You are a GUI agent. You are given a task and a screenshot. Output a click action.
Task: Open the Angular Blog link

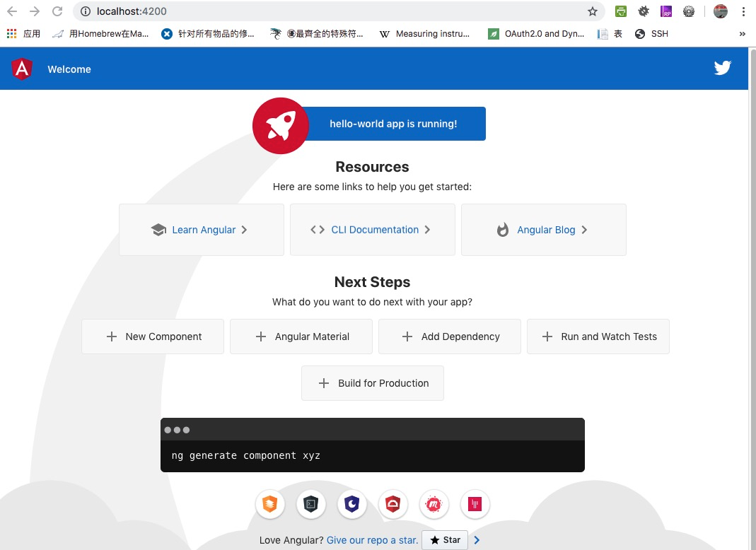(544, 230)
